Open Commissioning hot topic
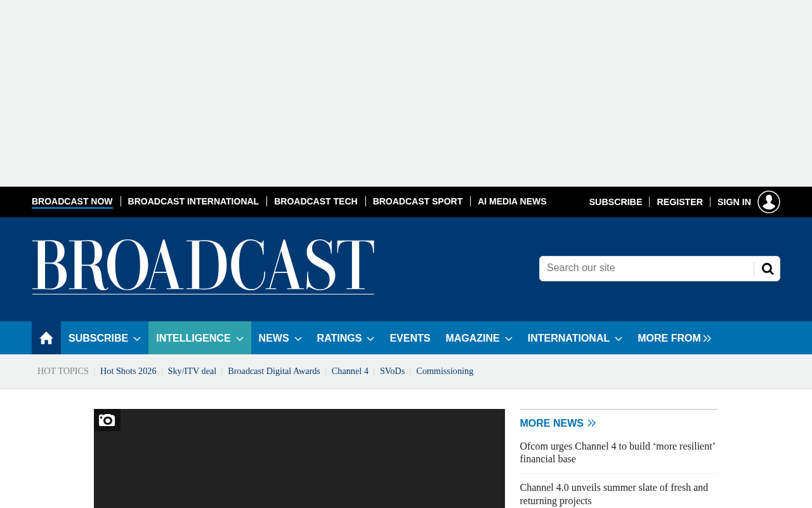This screenshot has height=508, width=812. [x=445, y=371]
